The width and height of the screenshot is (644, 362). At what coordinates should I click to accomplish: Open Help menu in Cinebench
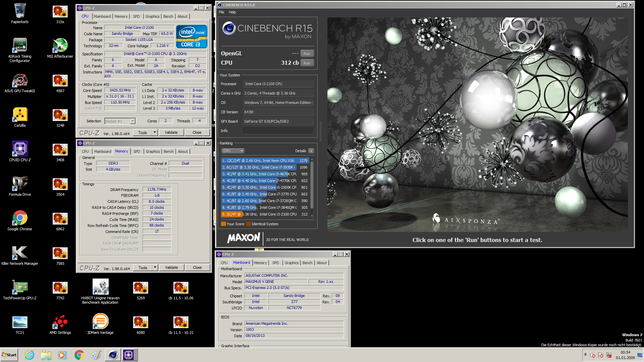[x=232, y=12]
